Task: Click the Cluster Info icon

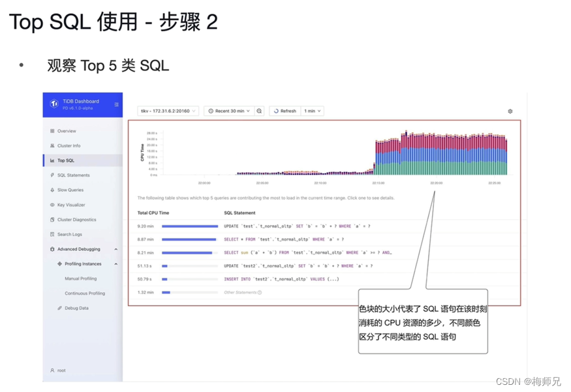Action: pyautogui.click(x=52, y=145)
